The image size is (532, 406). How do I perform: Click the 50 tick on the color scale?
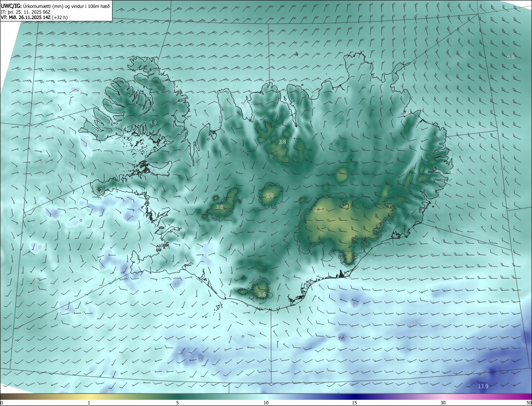click(529, 403)
